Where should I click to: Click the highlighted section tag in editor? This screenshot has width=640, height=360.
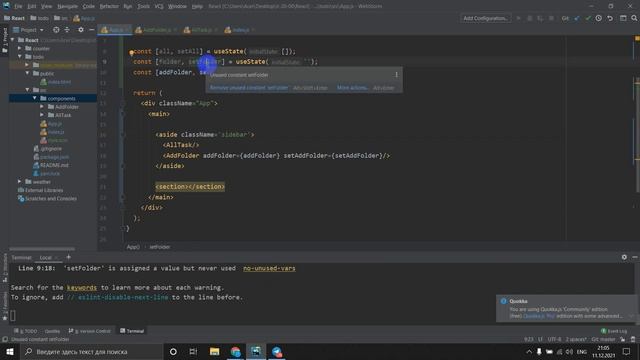pos(190,187)
